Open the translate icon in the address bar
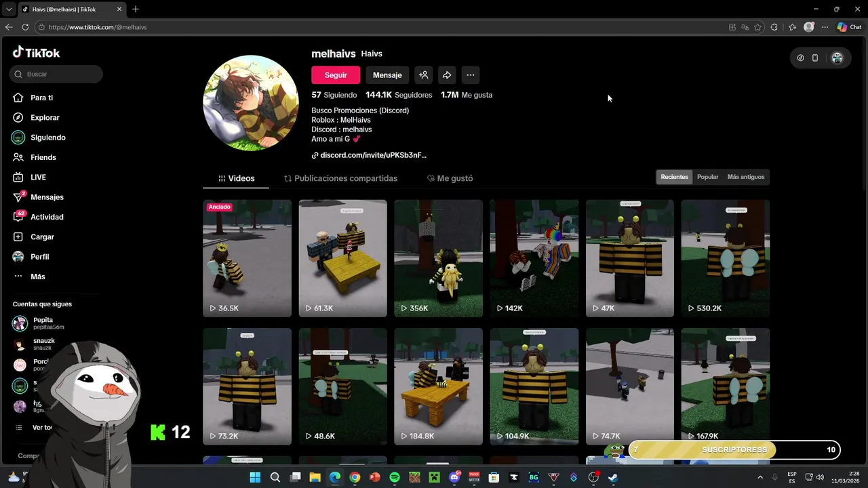Viewport: 868px width, 488px height. coord(745,27)
